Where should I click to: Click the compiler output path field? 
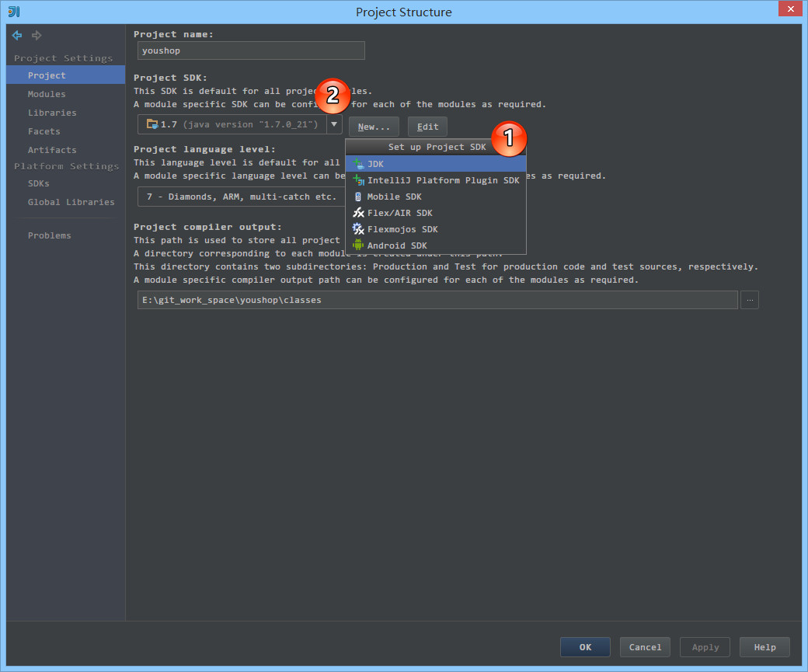click(x=437, y=300)
